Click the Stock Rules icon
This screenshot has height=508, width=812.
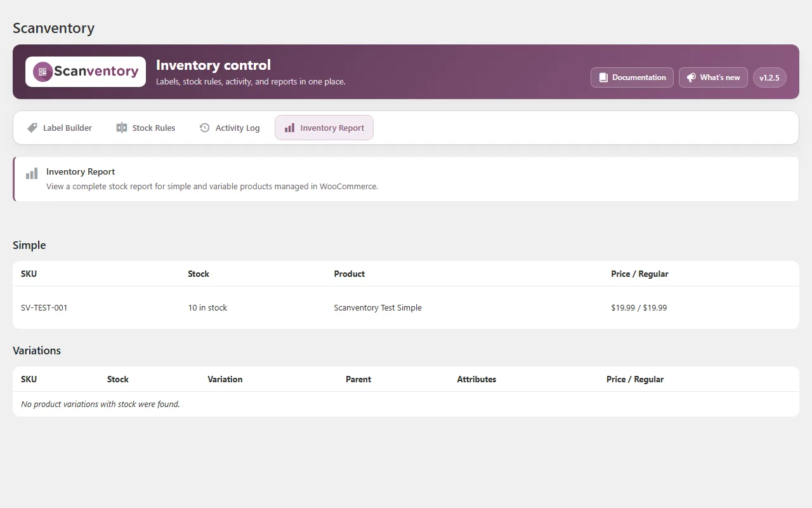pos(122,128)
